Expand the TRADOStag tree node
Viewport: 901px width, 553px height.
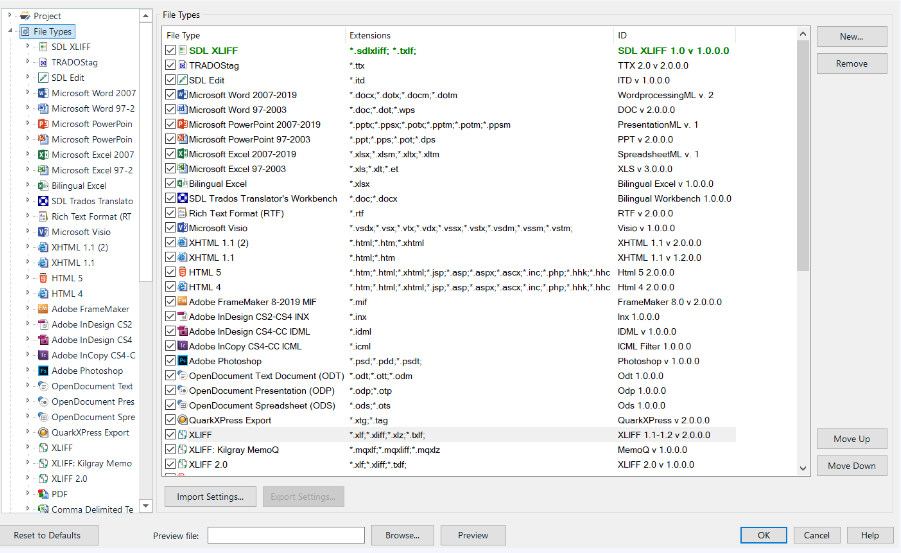click(28, 62)
